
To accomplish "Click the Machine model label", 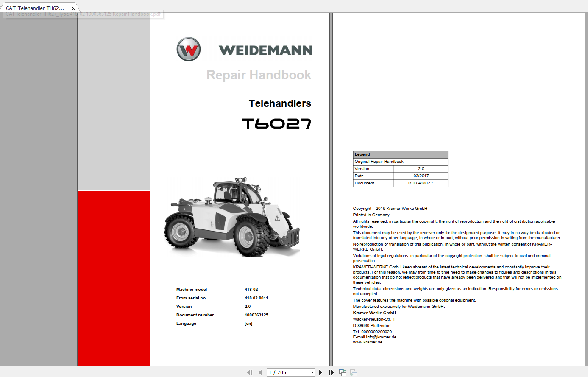I will 192,290.
